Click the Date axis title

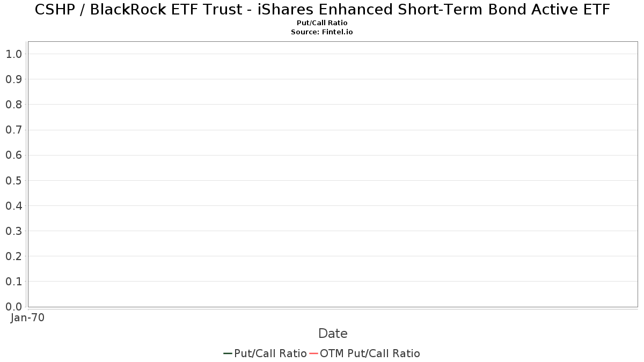(x=333, y=334)
